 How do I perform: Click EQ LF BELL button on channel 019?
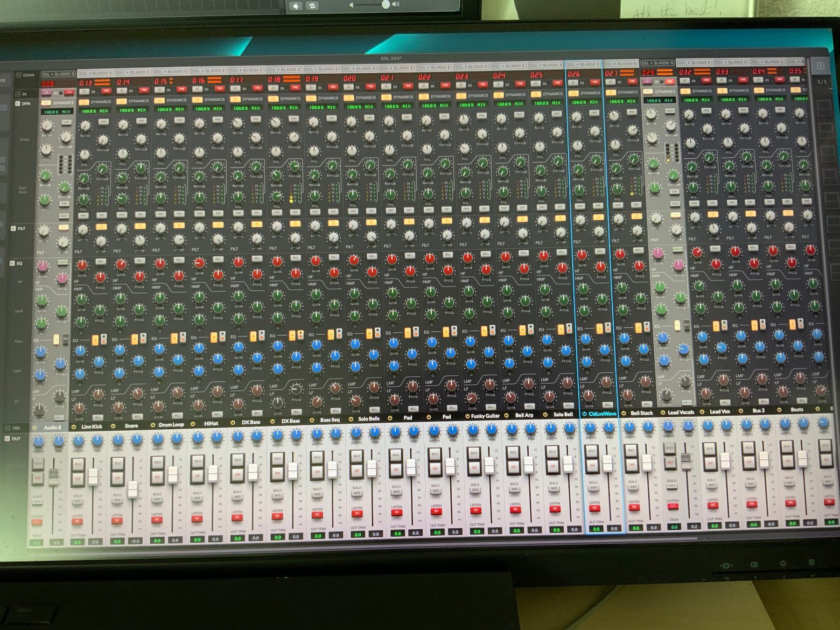[x=336, y=412]
